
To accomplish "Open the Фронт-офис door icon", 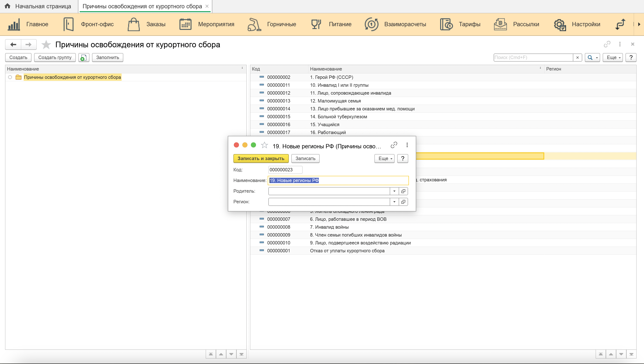I will click(68, 24).
